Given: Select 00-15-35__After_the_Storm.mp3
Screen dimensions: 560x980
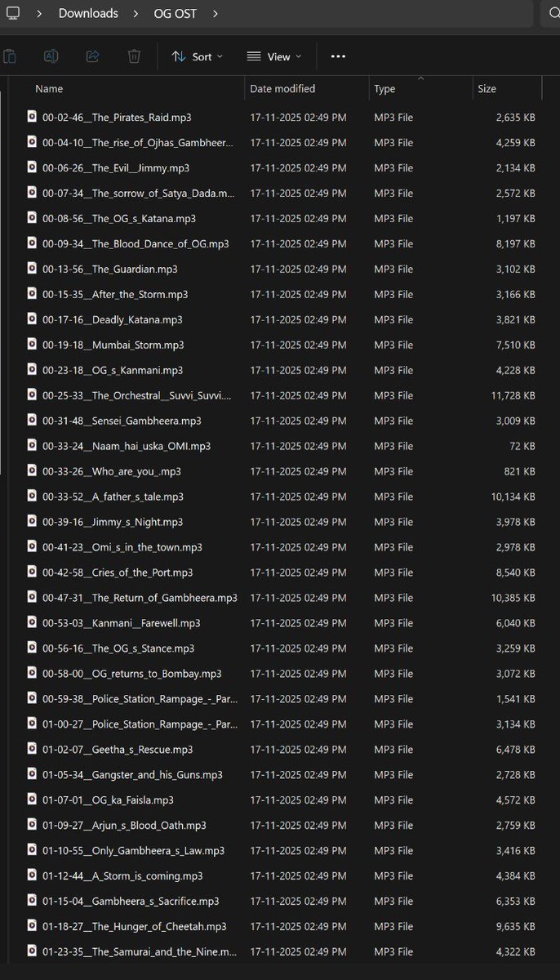Looking at the screenshot, I should [x=115, y=294].
